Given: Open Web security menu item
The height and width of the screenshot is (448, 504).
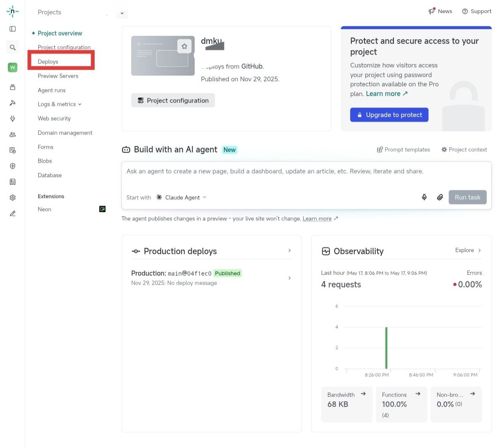Looking at the screenshot, I should [54, 118].
